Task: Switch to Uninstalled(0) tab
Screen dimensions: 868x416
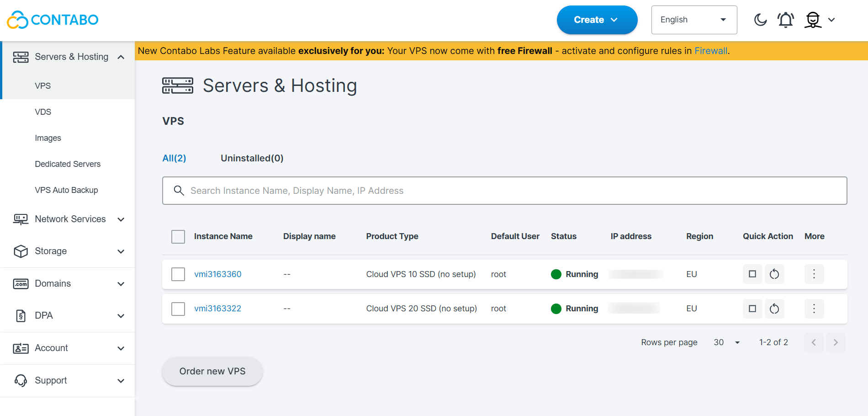Action: tap(252, 158)
